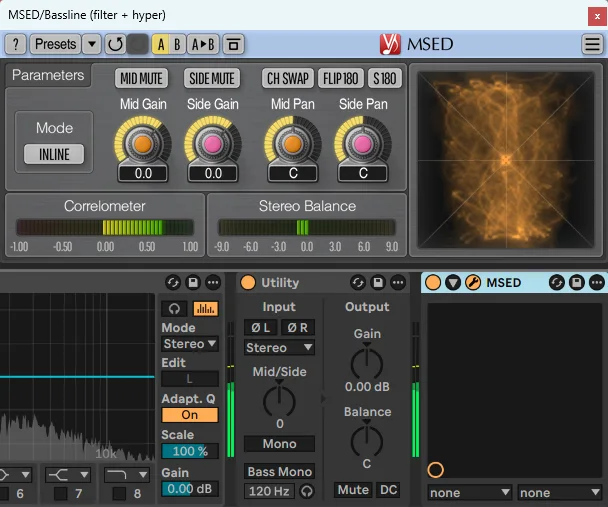This screenshot has height=507, width=608.
Task: Click Utility hot-swap icon
Action: [x=358, y=283]
